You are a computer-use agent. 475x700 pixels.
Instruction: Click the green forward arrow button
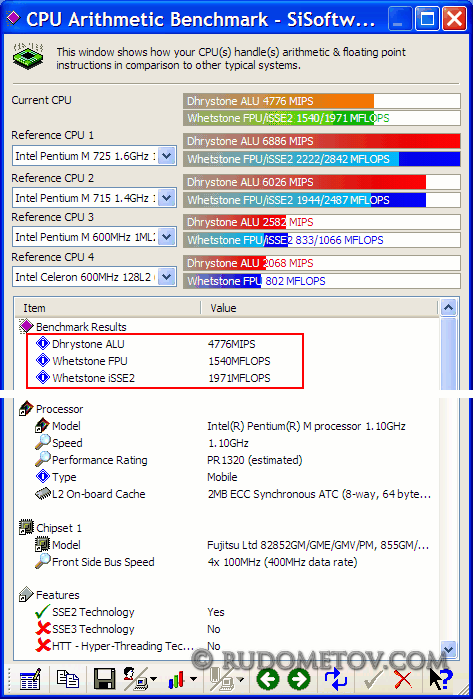(x=299, y=679)
